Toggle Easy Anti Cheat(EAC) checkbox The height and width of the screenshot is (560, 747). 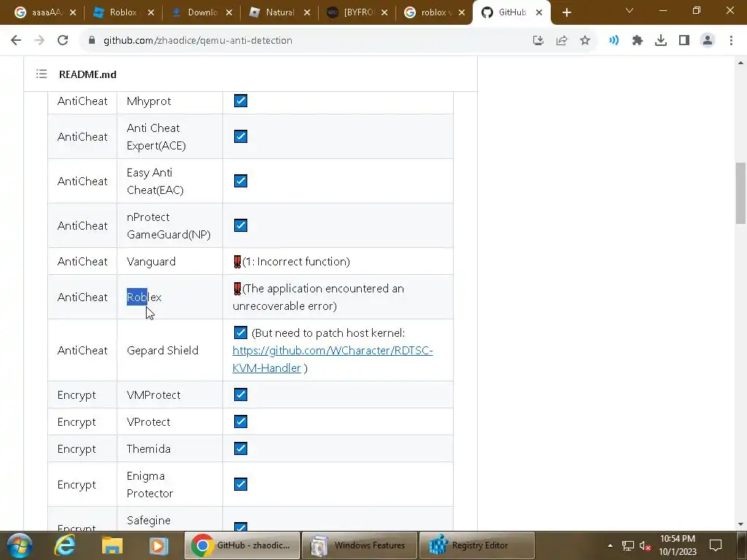[x=241, y=181]
